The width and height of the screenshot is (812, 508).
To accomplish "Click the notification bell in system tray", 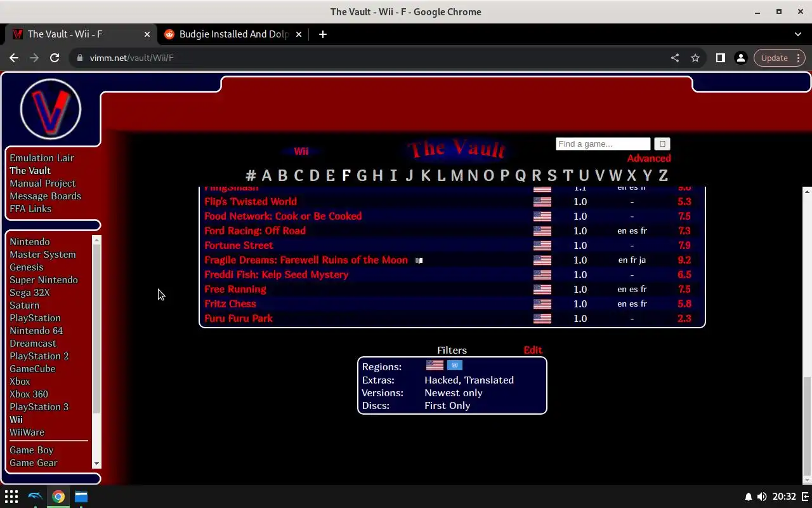I will [749, 497].
